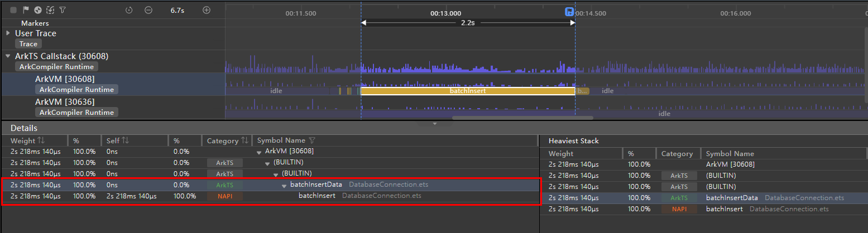This screenshot has width=868, height=233.
Task: Toggle sort order on the Self column
Action: [x=126, y=141]
